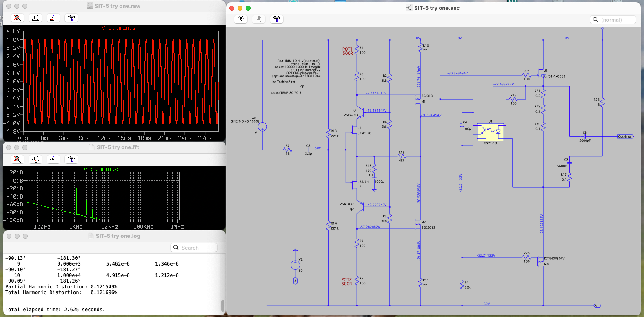Click the Total elapsed time line in the log
This screenshot has height=317, width=644.
click(x=55, y=310)
